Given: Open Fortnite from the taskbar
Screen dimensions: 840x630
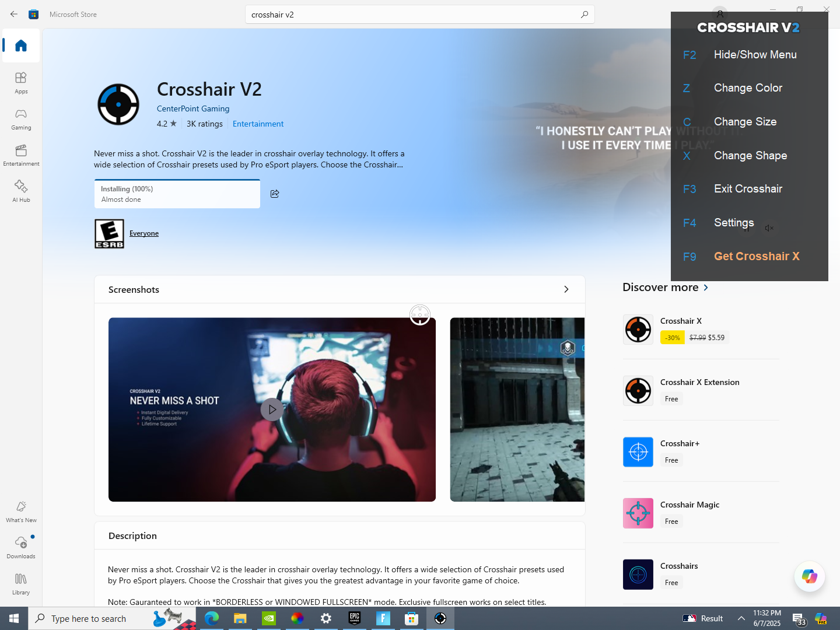Looking at the screenshot, I should tap(383, 618).
